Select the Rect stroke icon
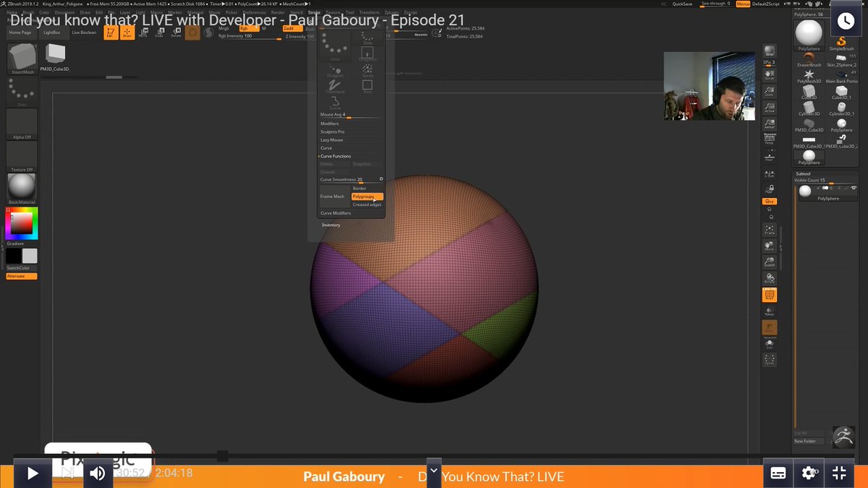 pyautogui.click(x=367, y=87)
